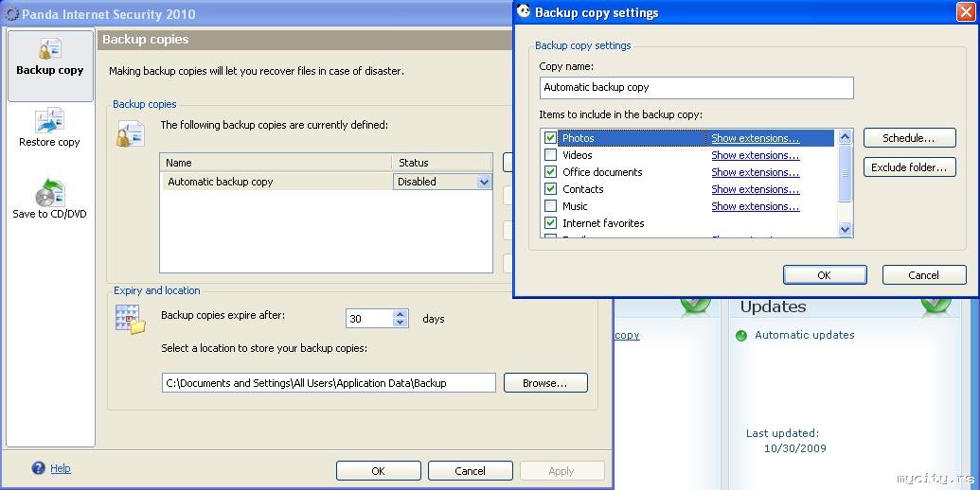This screenshot has height=490, width=980.
Task: Click the backup location path field
Action: (329, 383)
